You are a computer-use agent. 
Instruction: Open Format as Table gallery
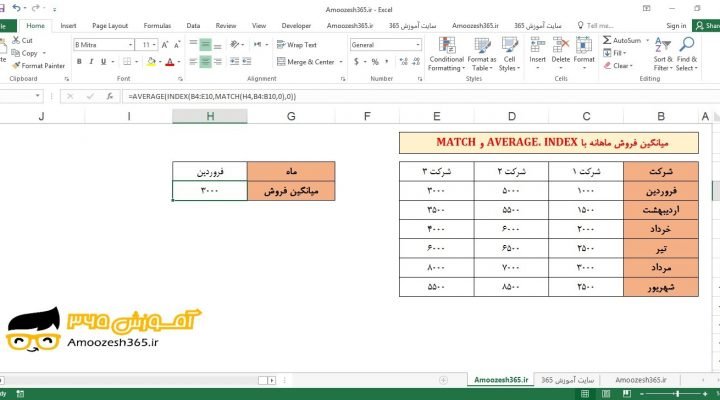[482, 54]
